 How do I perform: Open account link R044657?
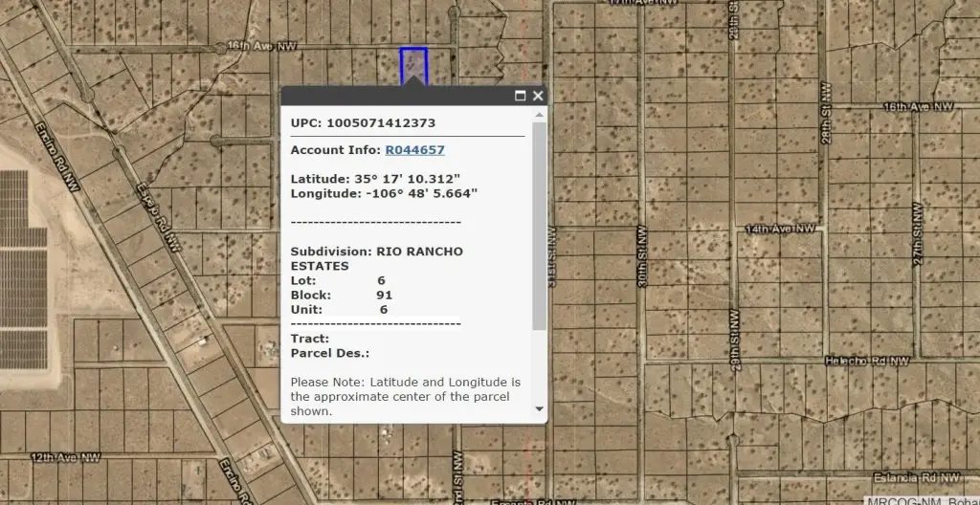click(414, 150)
